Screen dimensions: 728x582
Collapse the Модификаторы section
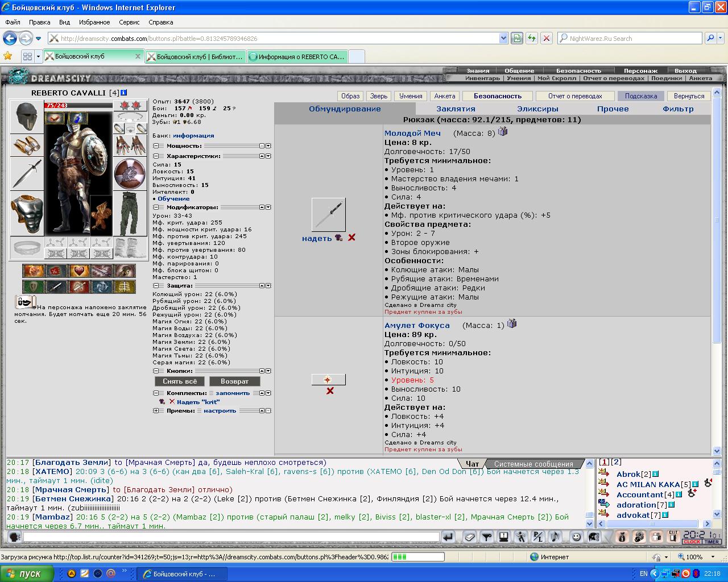[156, 207]
